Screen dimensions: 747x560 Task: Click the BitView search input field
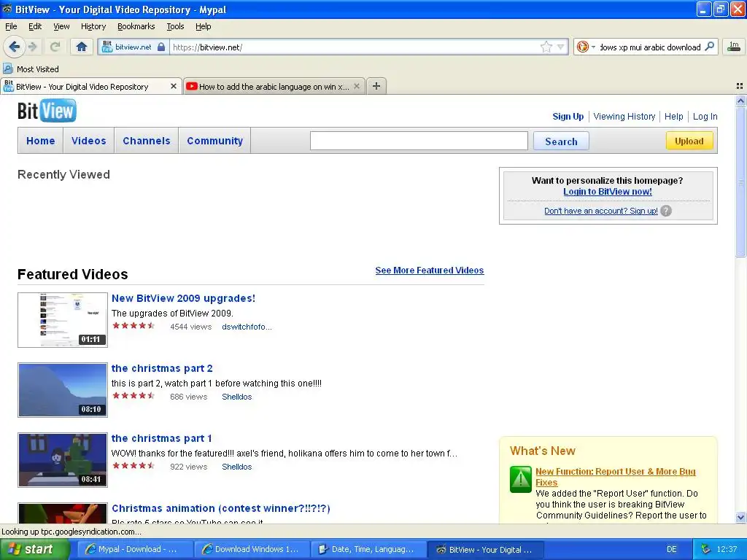[419, 141]
